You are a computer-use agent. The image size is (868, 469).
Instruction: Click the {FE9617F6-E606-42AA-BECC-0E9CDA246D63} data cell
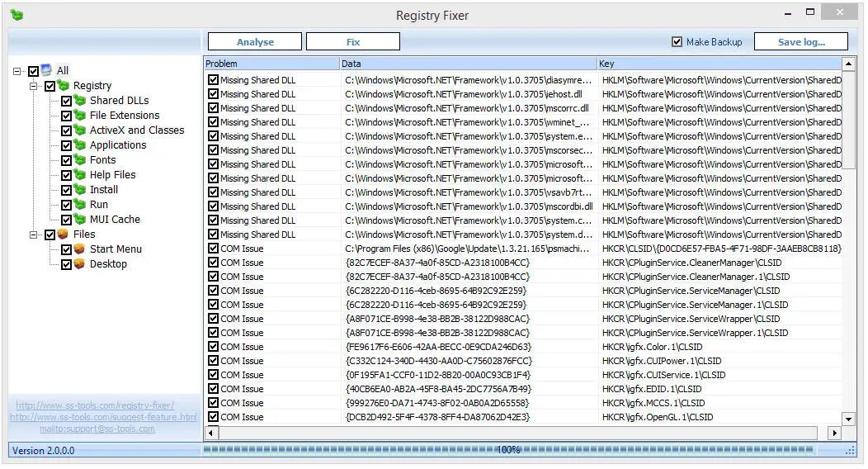(x=469, y=347)
